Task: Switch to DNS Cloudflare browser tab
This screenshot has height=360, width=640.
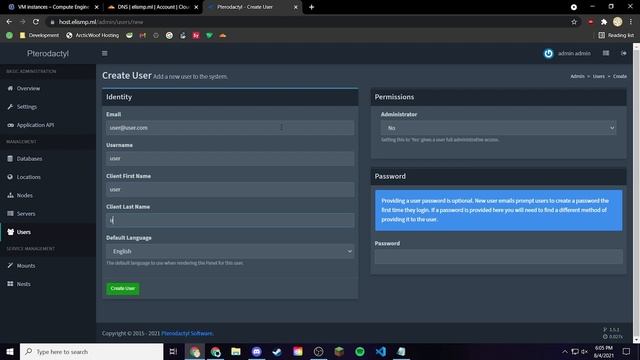Action: tap(153, 7)
